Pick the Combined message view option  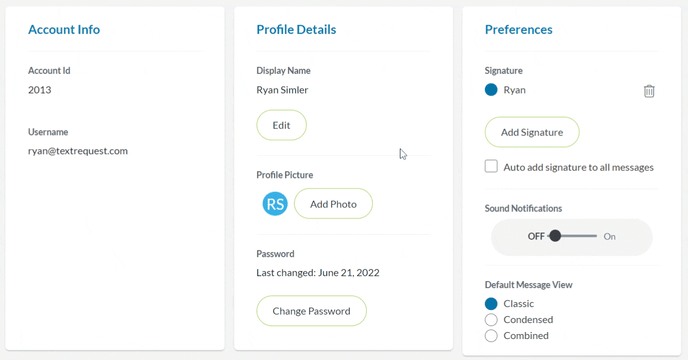tap(491, 336)
